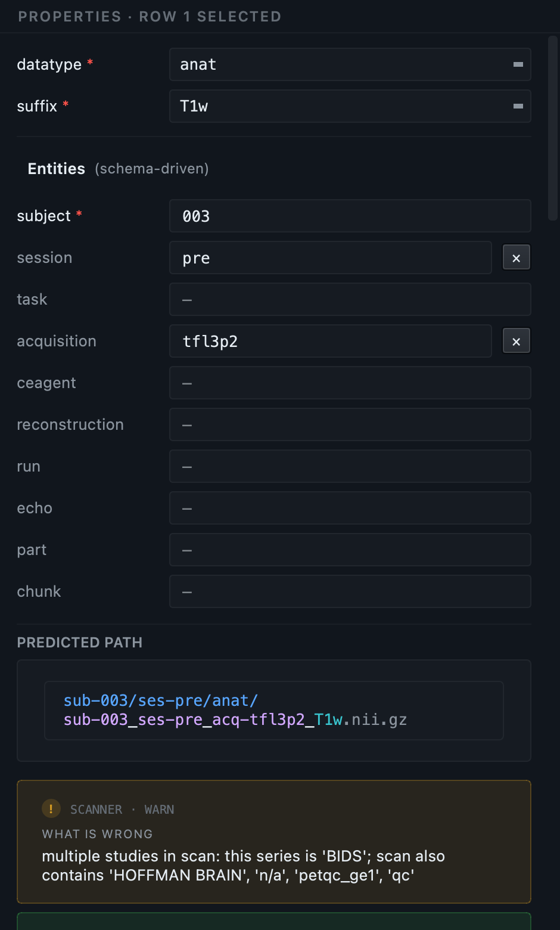Edit the acquisition field containing tfl3p2
Image resolution: width=560 pixels, height=930 pixels.
[331, 341]
